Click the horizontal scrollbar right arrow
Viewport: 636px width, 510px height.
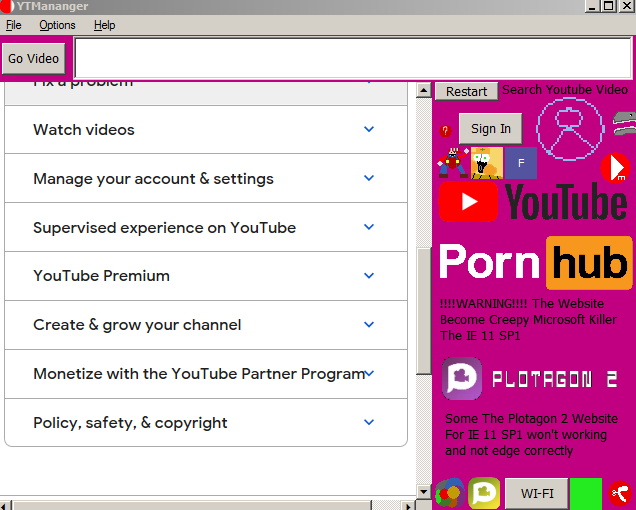tap(408, 506)
